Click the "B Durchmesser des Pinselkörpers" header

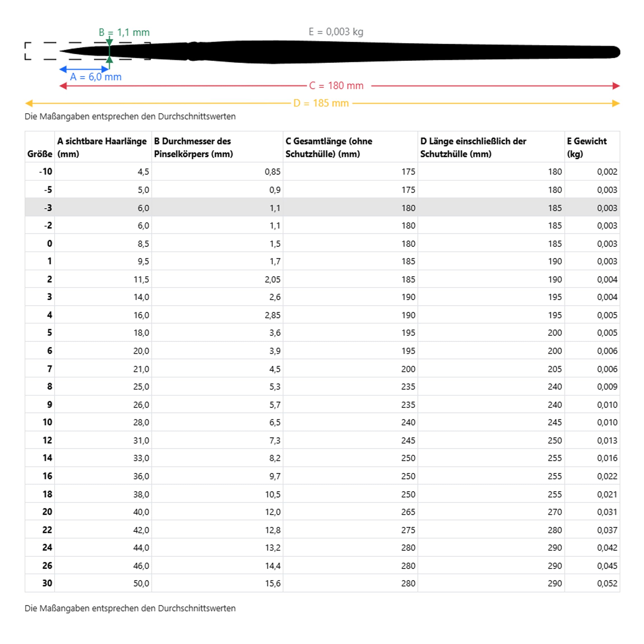(x=193, y=147)
